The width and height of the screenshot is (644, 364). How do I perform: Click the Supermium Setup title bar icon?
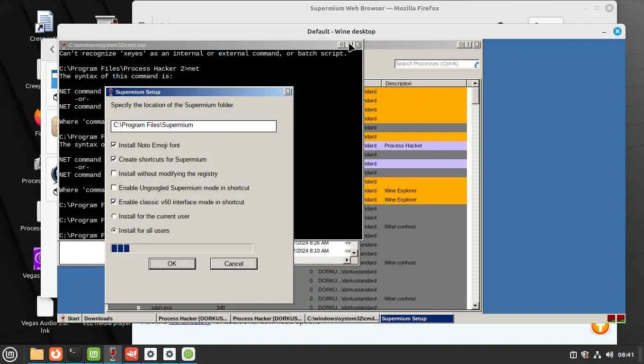[x=111, y=92]
